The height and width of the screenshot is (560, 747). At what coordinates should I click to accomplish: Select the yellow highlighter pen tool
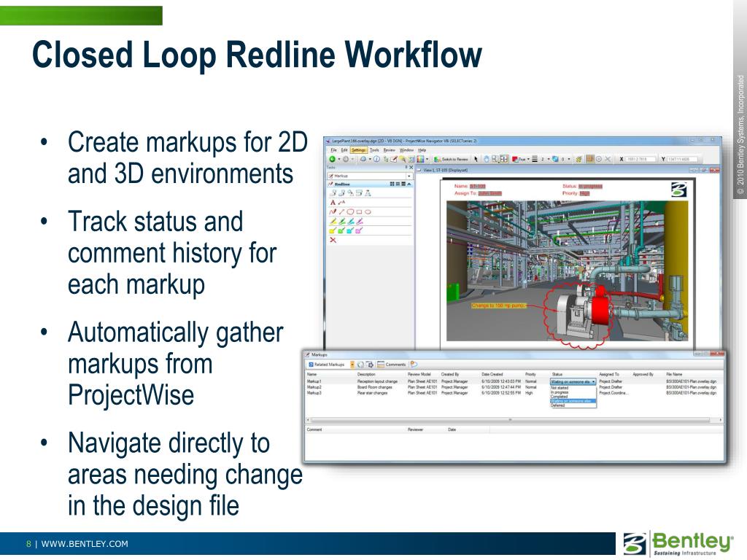coord(333,221)
